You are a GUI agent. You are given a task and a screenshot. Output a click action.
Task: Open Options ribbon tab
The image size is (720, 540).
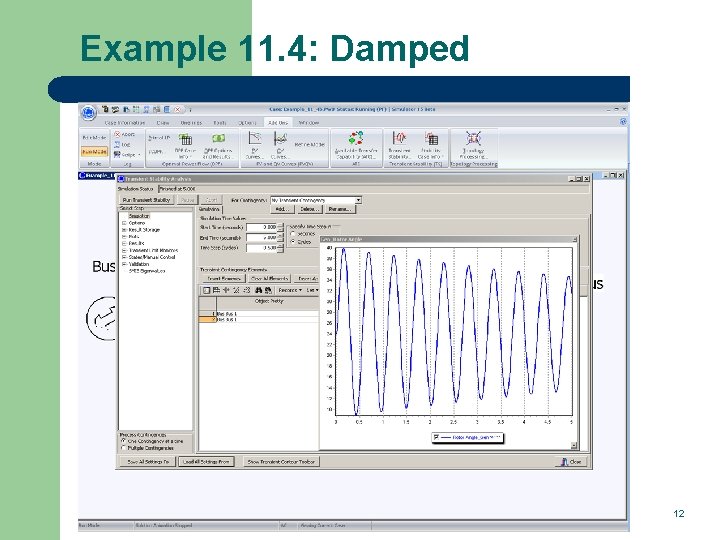point(247,123)
